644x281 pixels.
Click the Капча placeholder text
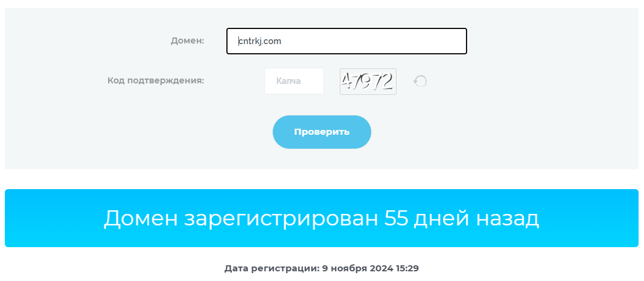pyautogui.click(x=289, y=81)
